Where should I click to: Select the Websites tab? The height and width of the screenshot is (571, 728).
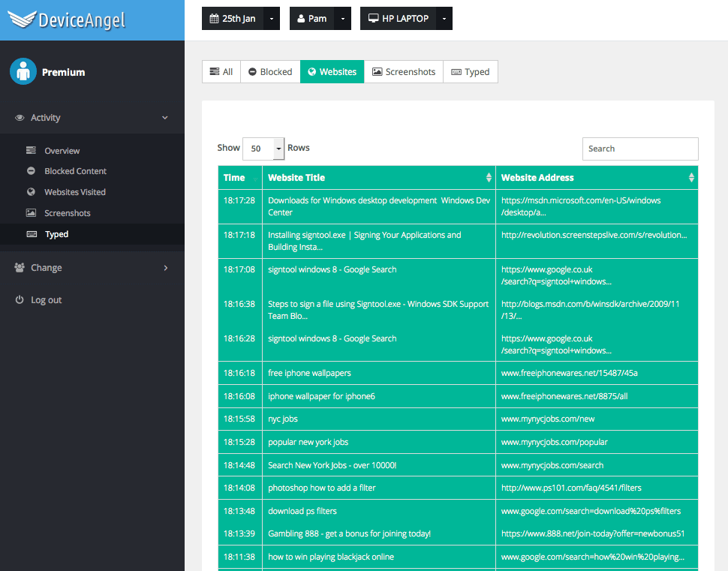click(x=332, y=71)
